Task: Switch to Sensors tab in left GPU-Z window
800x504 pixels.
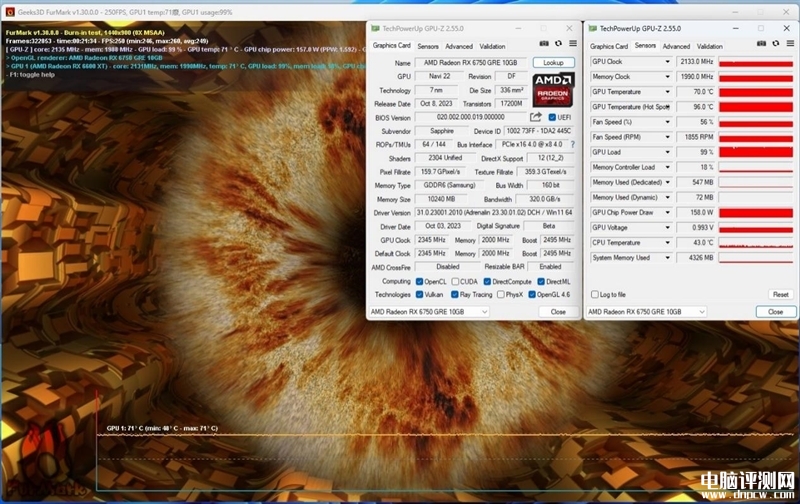Action: [x=428, y=46]
